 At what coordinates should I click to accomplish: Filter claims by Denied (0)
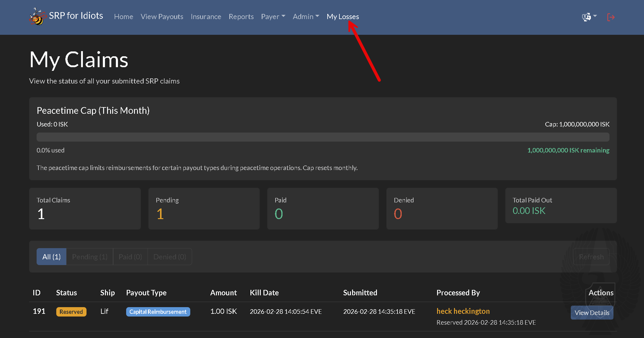pyautogui.click(x=169, y=257)
